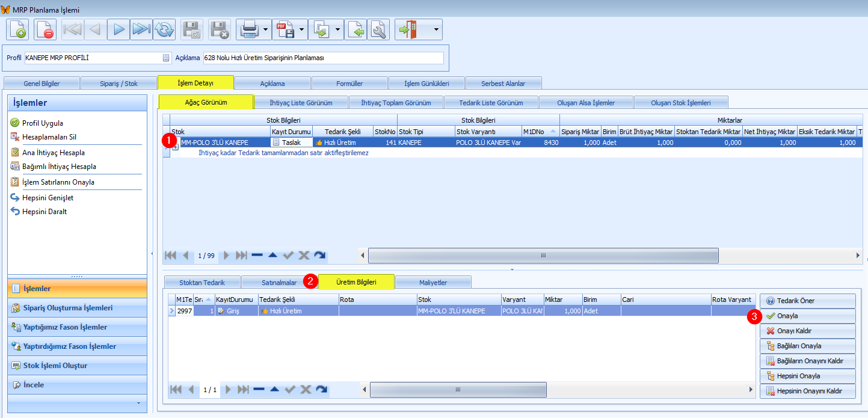The image size is (868, 418).
Task: Click the upper grid horizontal scrollbar
Action: pos(543,256)
